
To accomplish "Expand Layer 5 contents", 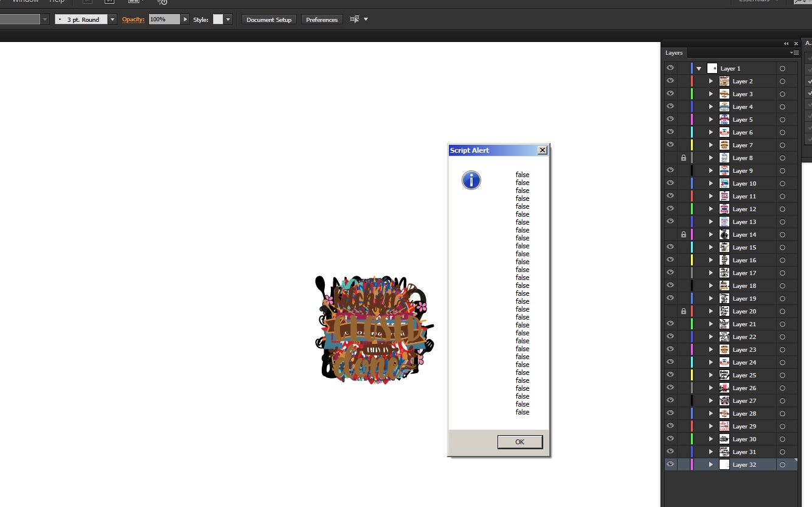I will 710,120.
